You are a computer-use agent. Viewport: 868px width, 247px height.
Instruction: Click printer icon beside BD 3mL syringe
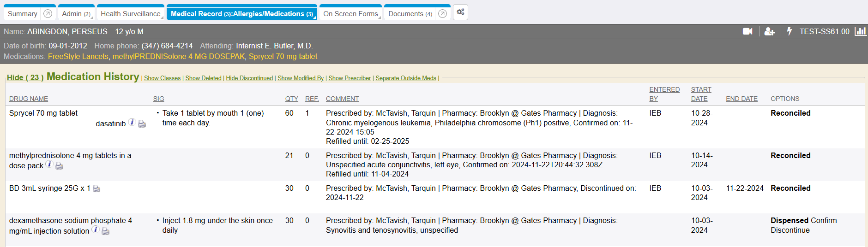96,188
